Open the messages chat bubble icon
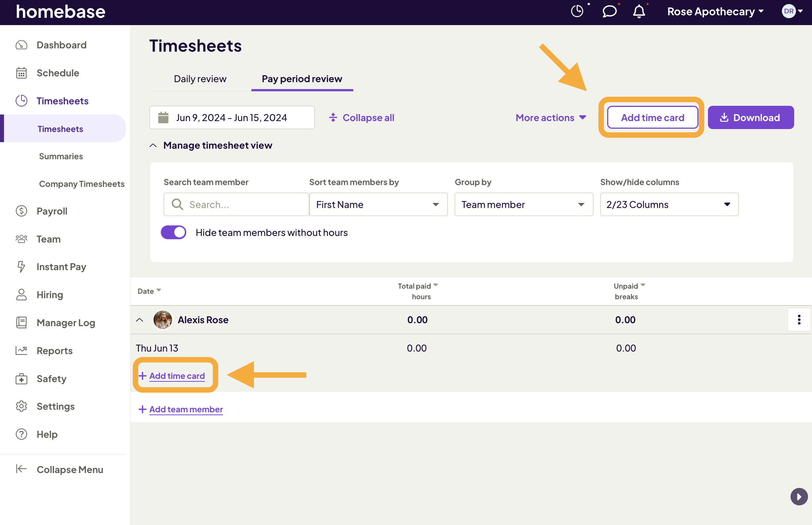Viewport: 812px width, 525px height. [609, 11]
